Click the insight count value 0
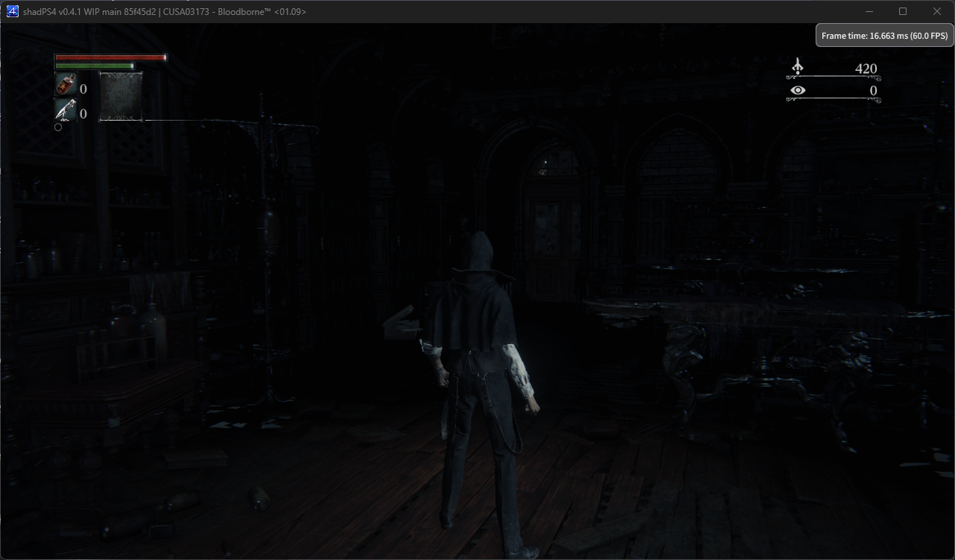The height and width of the screenshot is (560, 955). point(873,91)
